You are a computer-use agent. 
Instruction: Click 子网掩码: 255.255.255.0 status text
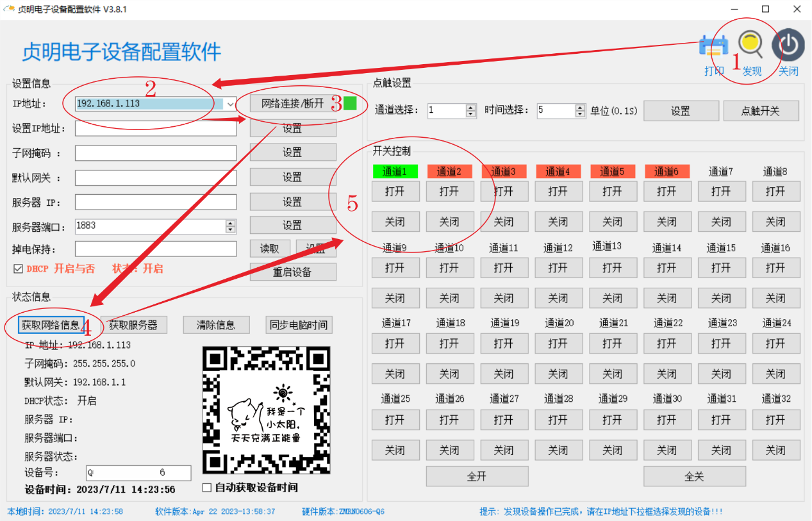[x=80, y=363]
